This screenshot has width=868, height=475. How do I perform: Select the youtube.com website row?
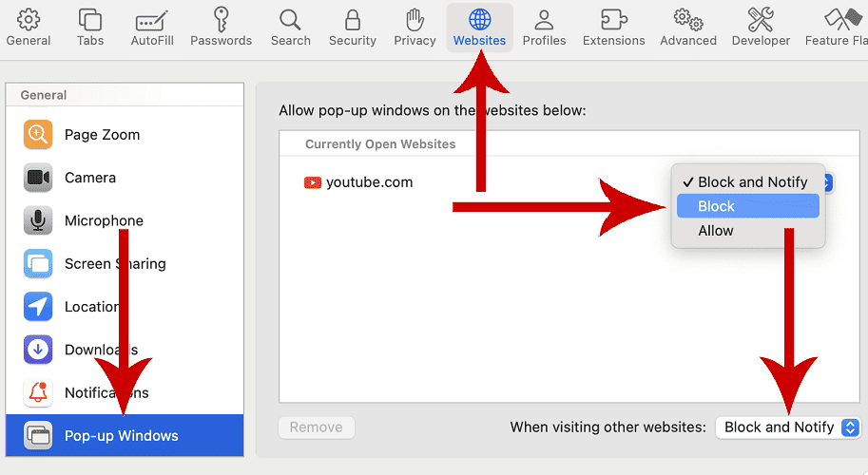369,182
